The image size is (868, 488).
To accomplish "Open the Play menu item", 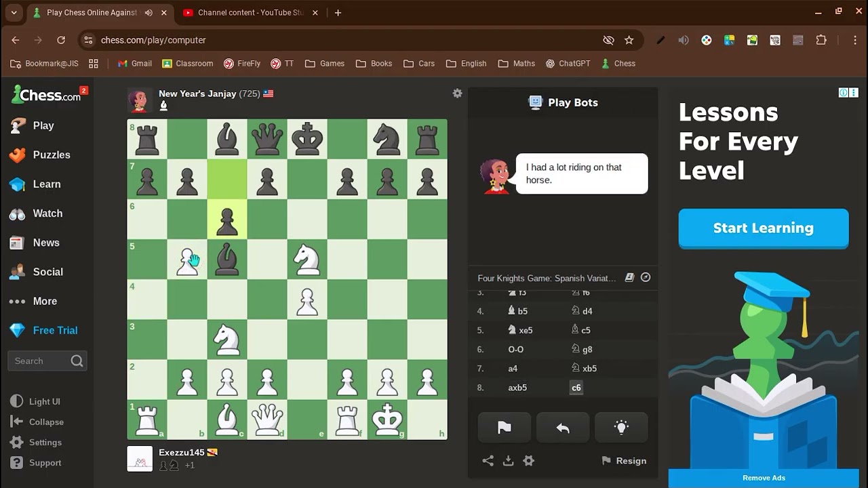I will 34,125.
